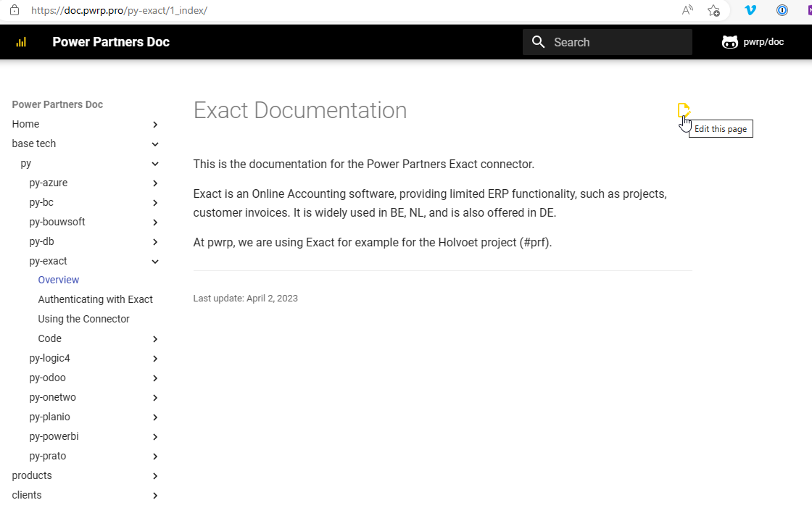Click the Last update: April 2, 2023 text
The image size is (812, 529).
tap(246, 299)
